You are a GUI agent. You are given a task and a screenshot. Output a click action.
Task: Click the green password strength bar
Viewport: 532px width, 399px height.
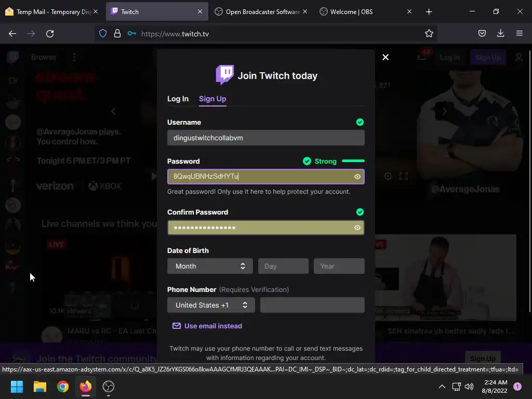(353, 161)
